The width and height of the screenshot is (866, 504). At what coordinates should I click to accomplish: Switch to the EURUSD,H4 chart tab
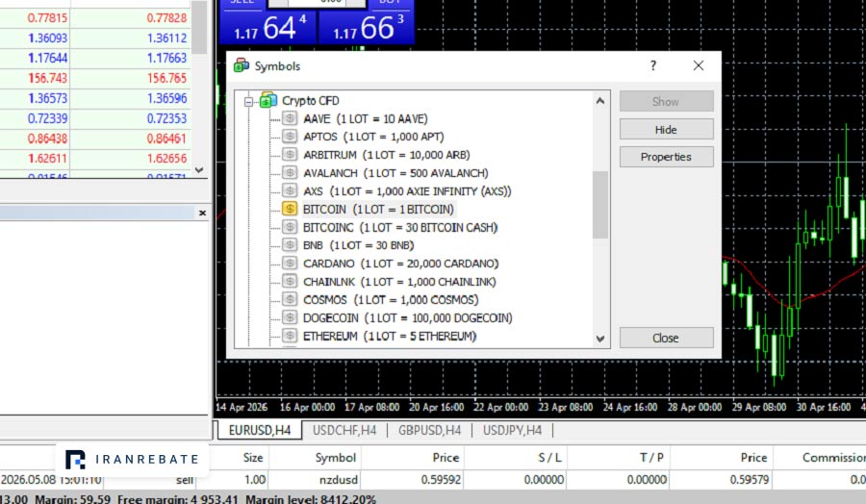tap(260, 431)
